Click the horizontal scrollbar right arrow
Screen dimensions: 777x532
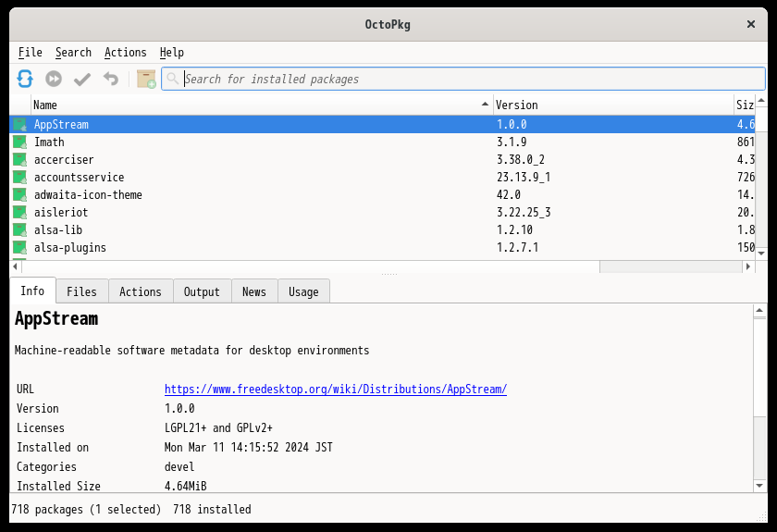(748, 266)
